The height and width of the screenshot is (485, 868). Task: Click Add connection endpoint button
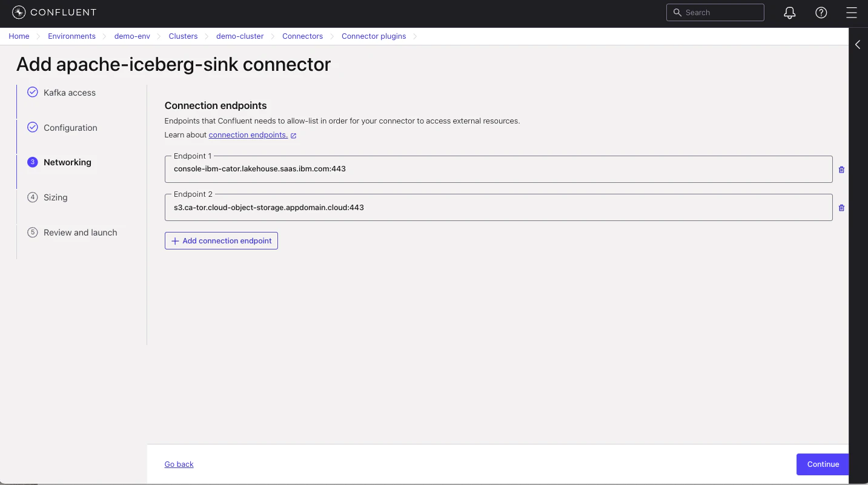coord(221,241)
